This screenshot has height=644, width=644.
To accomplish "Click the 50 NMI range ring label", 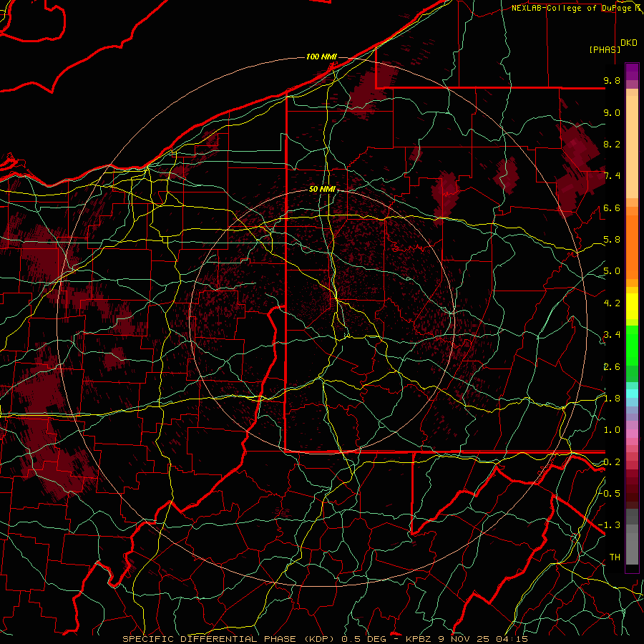I will coord(323,189).
